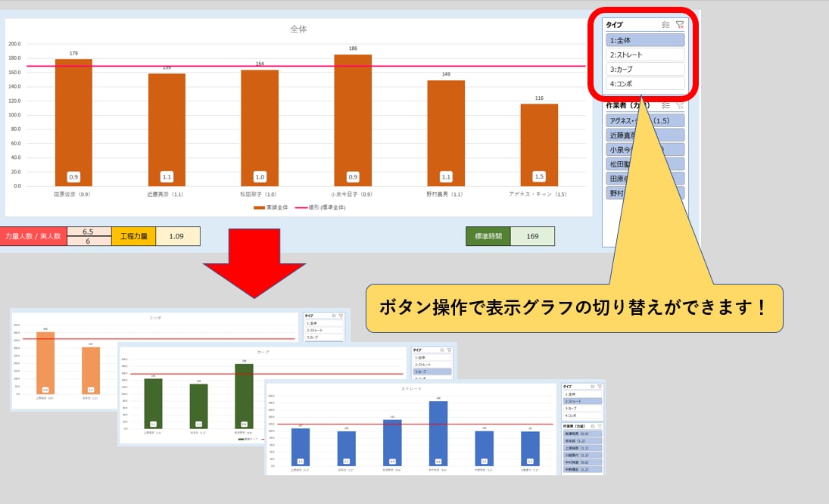Image resolution: width=829 pixels, height=504 pixels.
Task: Select 2:ストレート in the コンボ thumbnail's slicer
Action: tap(323, 330)
